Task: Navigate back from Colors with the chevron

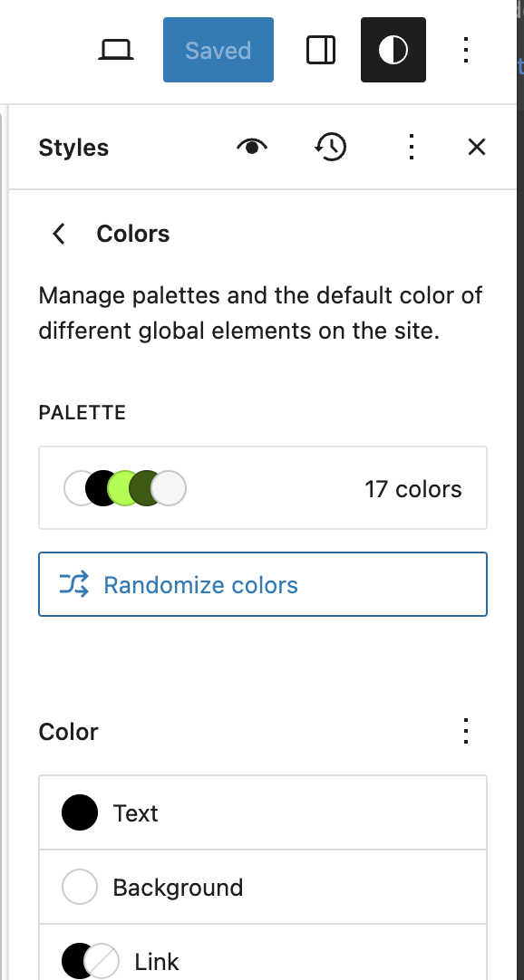Action: tap(58, 234)
